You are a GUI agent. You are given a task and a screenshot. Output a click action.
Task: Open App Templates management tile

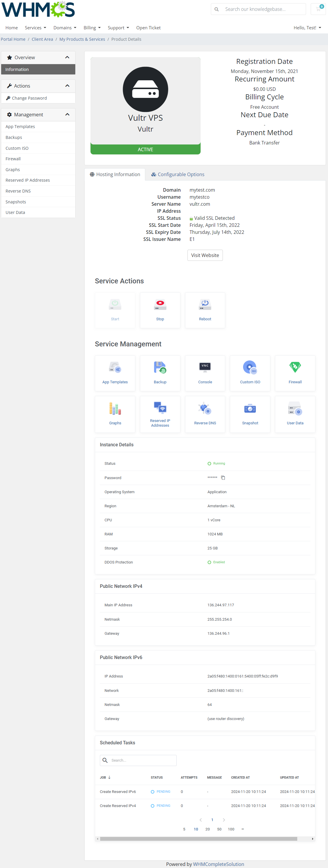pos(115,373)
